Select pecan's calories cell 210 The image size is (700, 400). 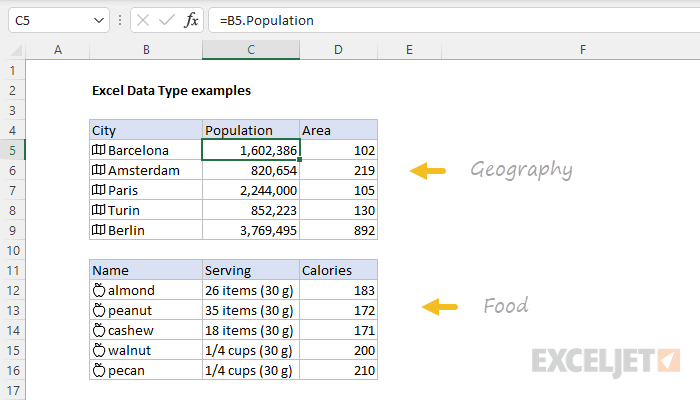tap(338, 371)
